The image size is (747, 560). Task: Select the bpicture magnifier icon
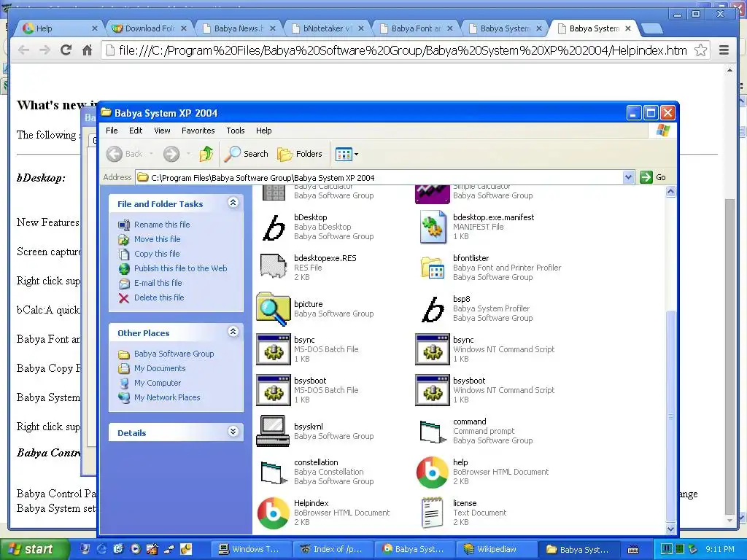point(274,308)
